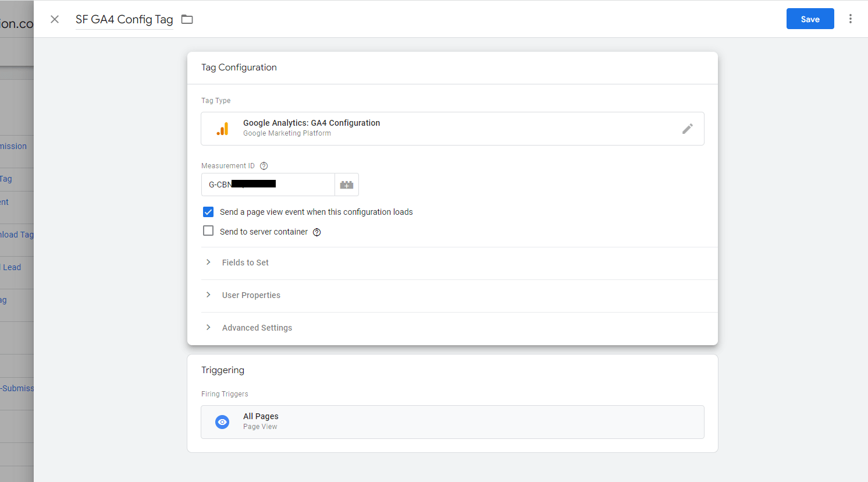Expand the Advanced Settings section
The image size is (868, 482).
point(257,328)
